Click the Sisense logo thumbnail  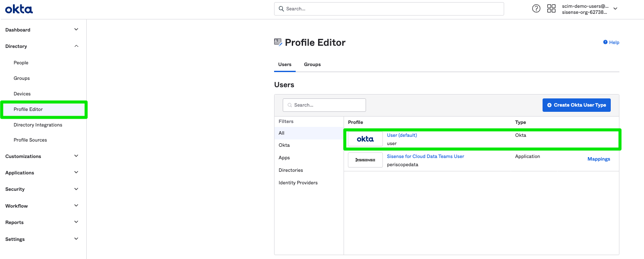[x=365, y=160]
